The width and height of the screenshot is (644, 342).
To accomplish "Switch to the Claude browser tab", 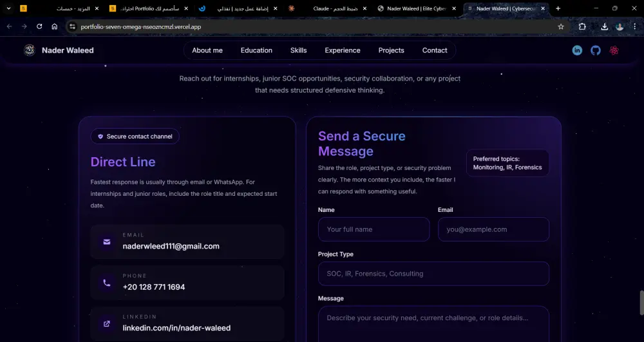I will point(327,8).
